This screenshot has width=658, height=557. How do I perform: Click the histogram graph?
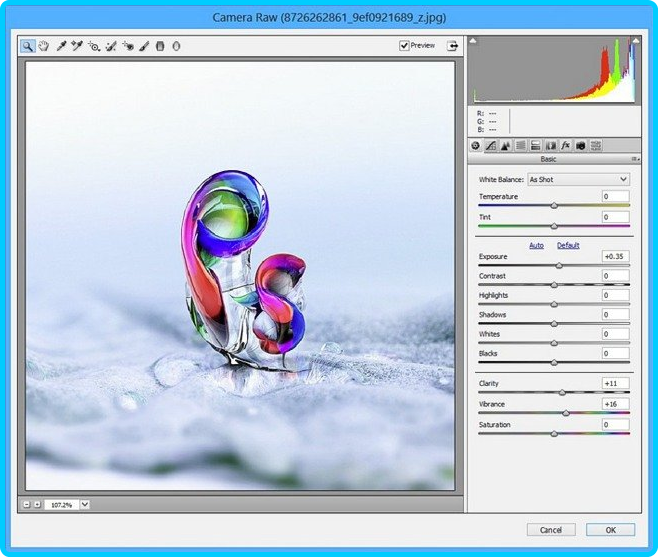554,70
